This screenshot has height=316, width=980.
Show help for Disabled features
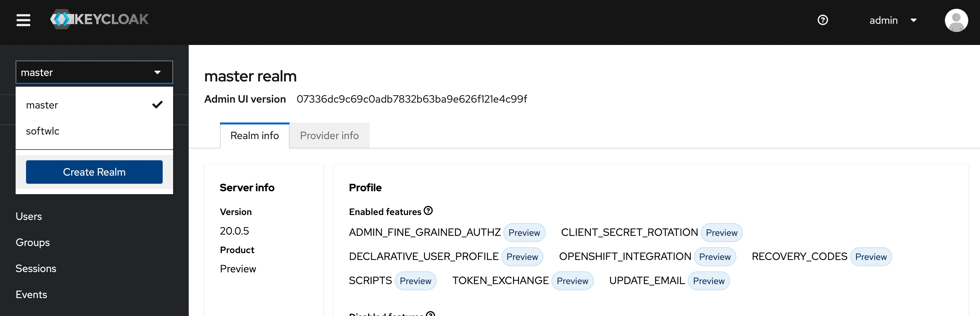coord(430,313)
